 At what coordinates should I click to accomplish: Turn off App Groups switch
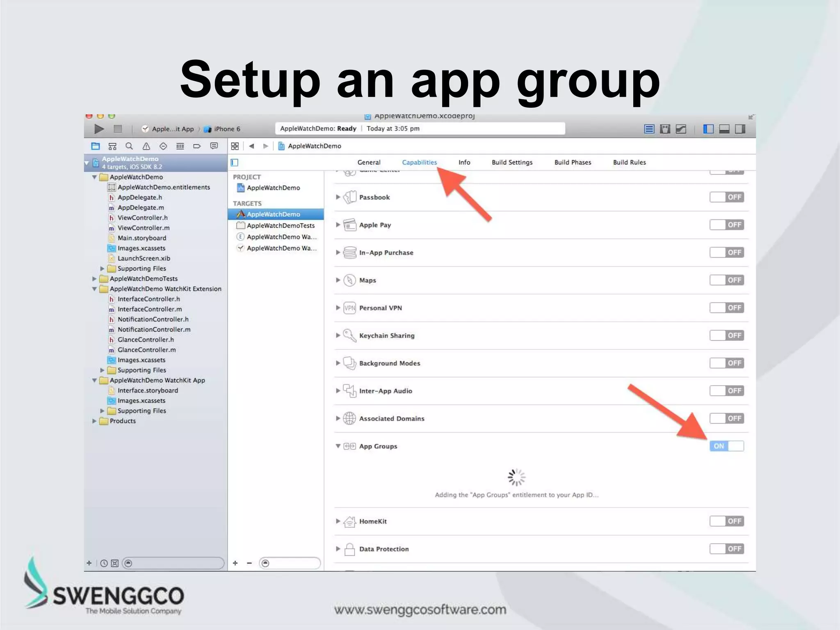727,446
